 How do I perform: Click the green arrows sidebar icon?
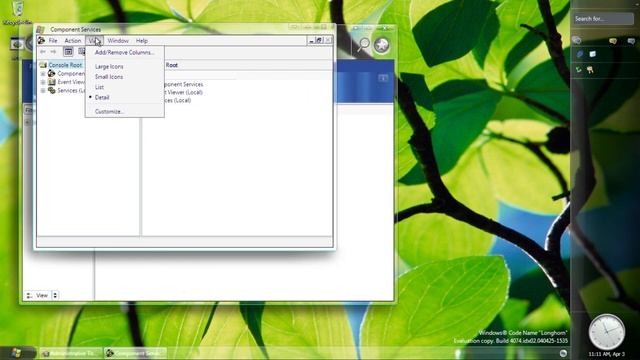point(578,70)
